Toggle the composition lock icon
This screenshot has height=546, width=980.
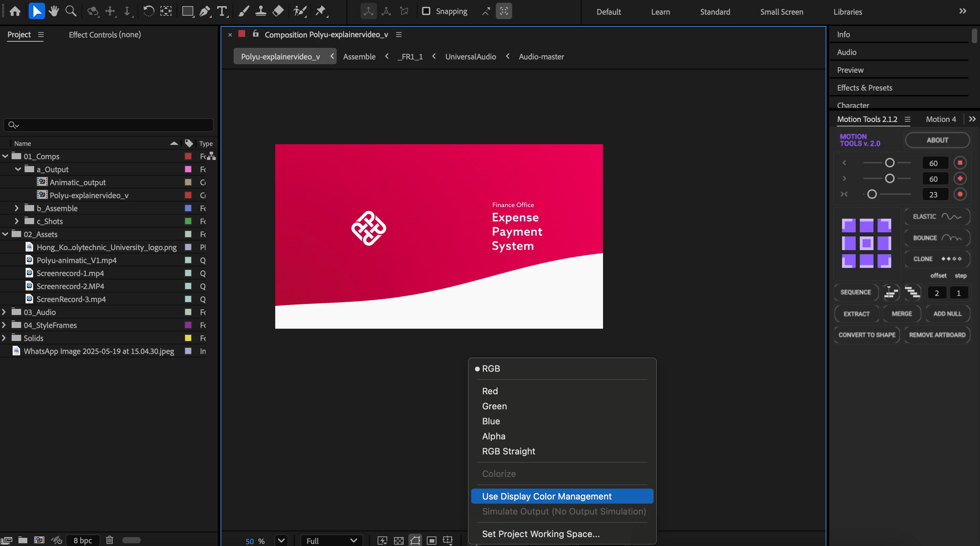[256, 34]
